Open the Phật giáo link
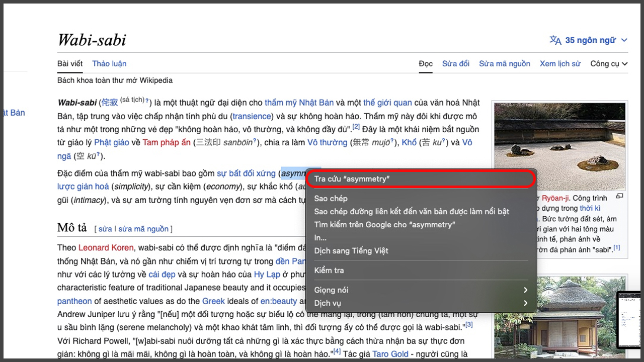Viewport: 644px width, 362px height. click(x=112, y=142)
